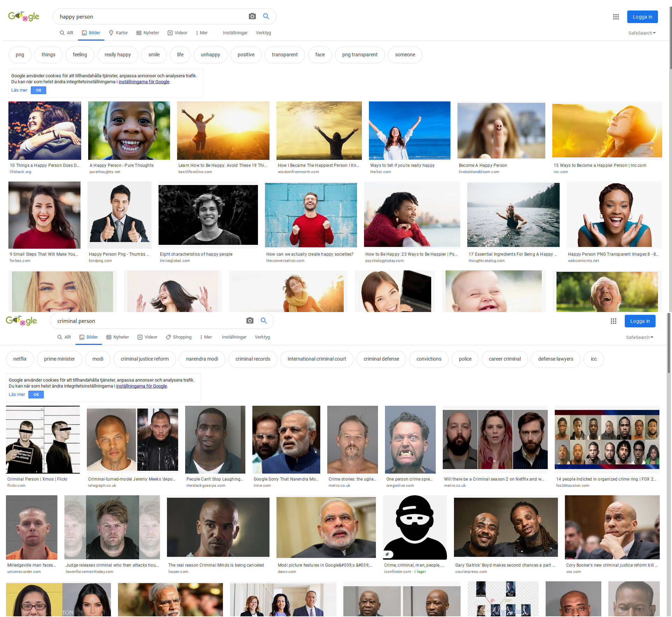Click the Google doodle logo in top page
Image resolution: width=672 pixels, height=617 pixels.
point(24,16)
